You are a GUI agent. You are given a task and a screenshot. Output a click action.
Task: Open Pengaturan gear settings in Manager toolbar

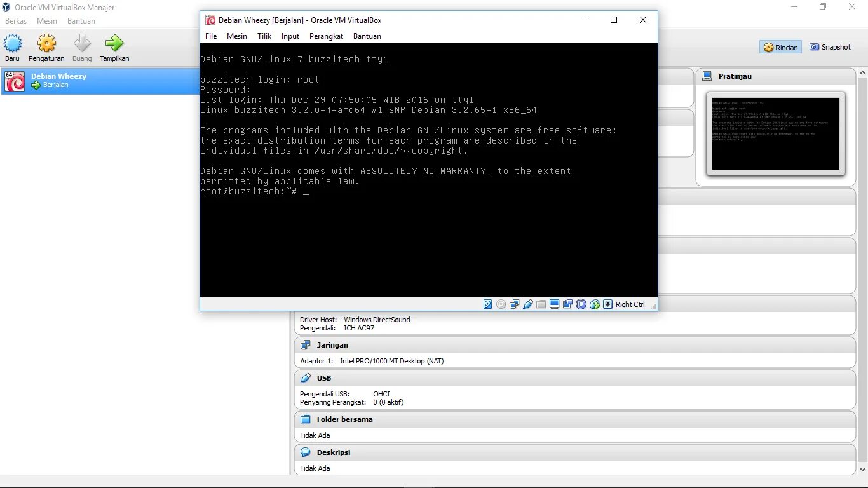click(x=46, y=43)
